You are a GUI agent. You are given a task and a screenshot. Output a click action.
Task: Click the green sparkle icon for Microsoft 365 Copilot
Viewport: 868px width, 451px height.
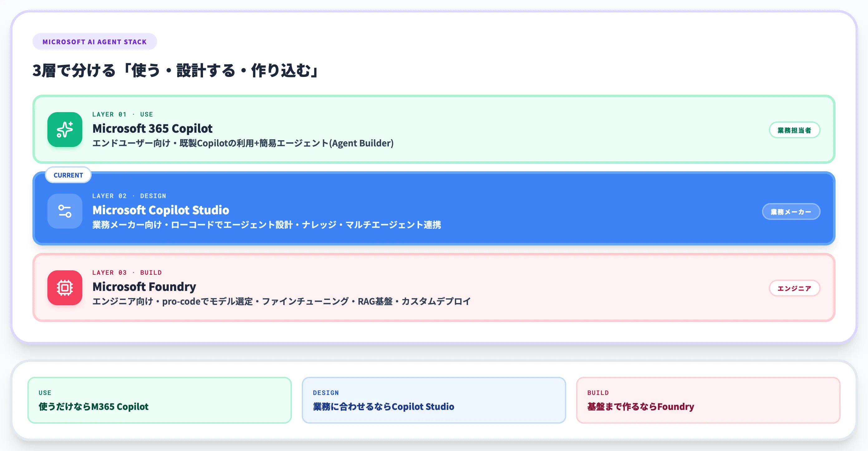tap(65, 130)
